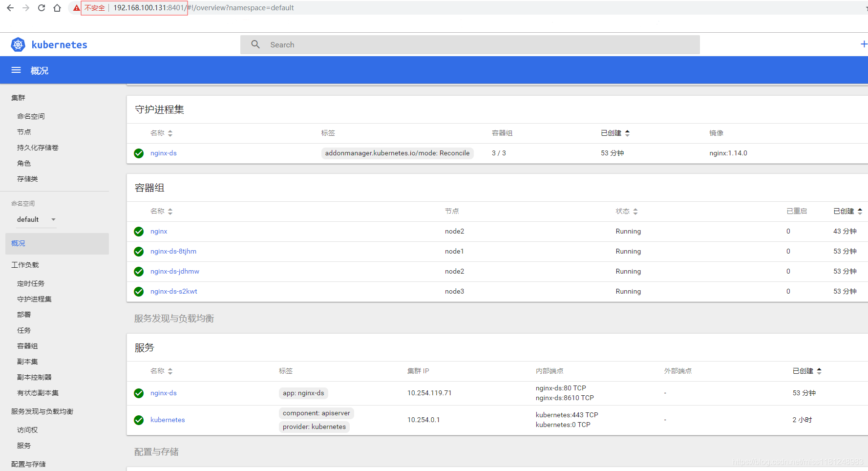Screen dimensions: 868x471
Task: Open the hamburger navigation menu
Action: tap(16, 70)
